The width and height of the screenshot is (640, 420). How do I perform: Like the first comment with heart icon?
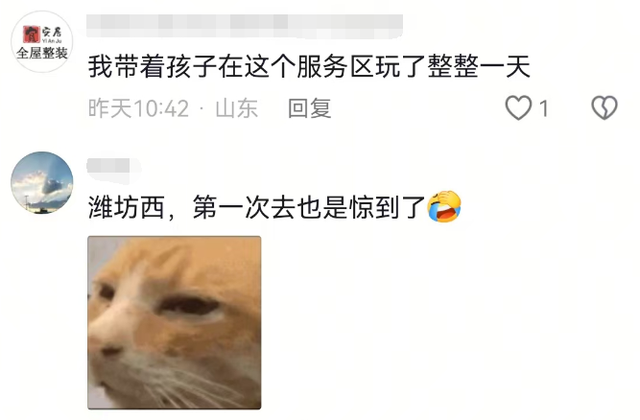[x=518, y=108]
